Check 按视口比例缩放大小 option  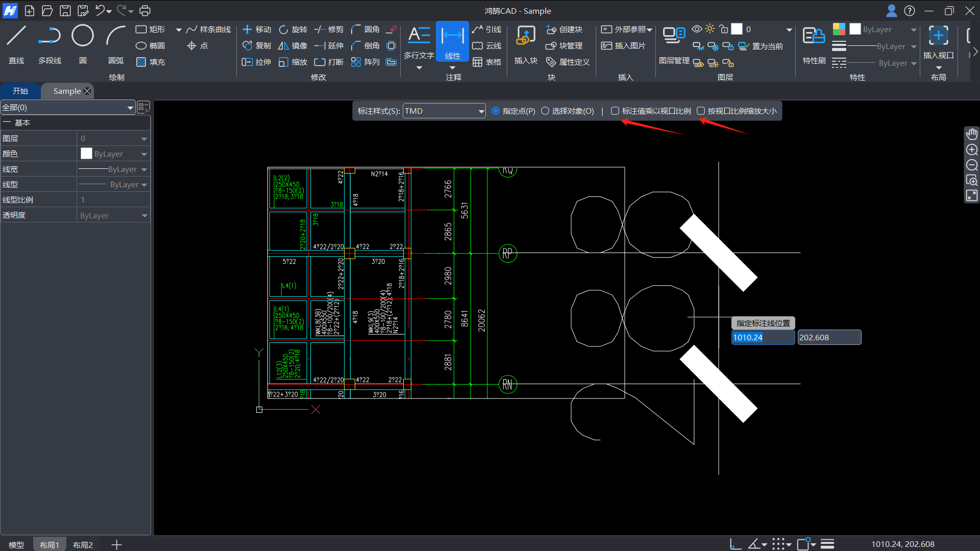(701, 111)
